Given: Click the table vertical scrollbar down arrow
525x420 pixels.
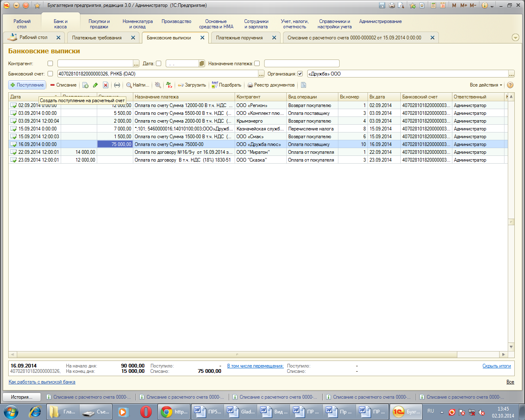Looking at the screenshot, I should click(x=511, y=347).
